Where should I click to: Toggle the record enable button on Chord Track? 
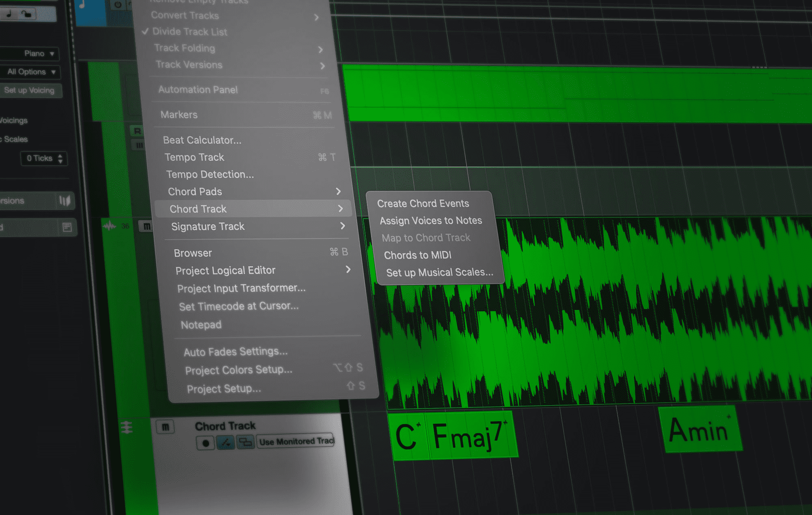[205, 443]
